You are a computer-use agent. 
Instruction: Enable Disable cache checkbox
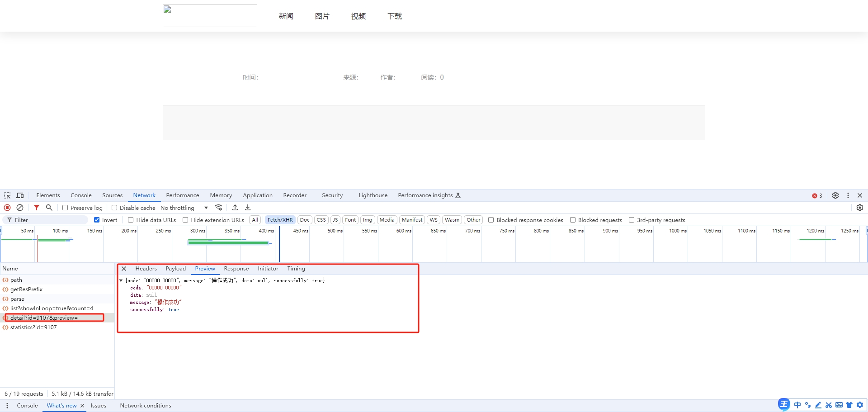(x=114, y=208)
